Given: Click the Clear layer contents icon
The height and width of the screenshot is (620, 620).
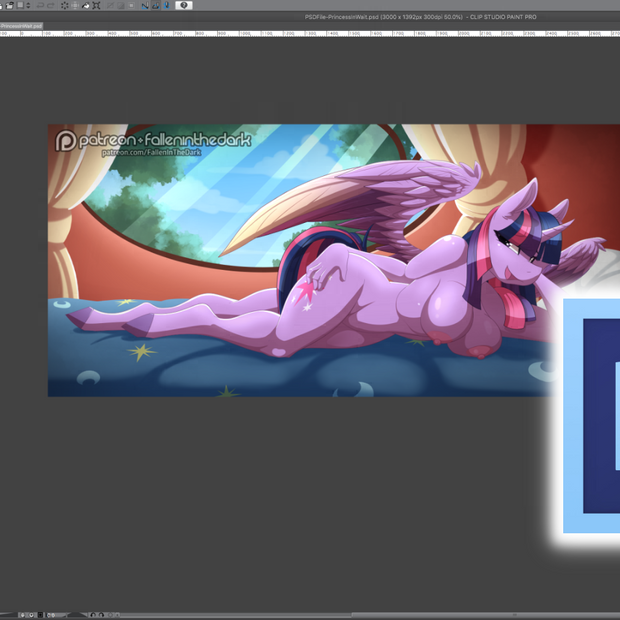Looking at the screenshot, I should tap(65, 5).
